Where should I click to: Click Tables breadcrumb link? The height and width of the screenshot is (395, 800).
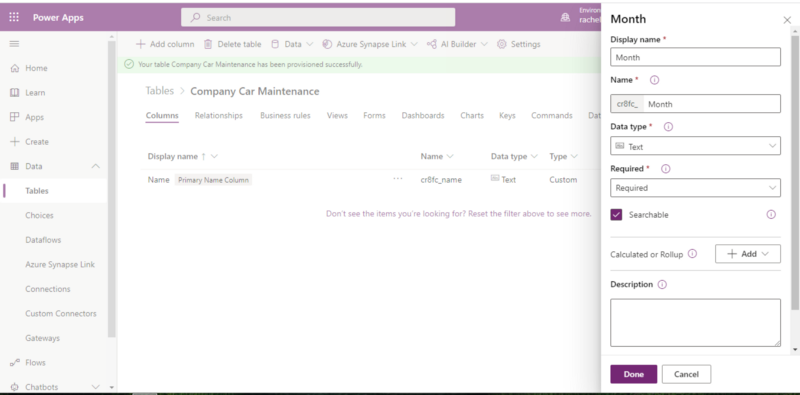coord(160,91)
